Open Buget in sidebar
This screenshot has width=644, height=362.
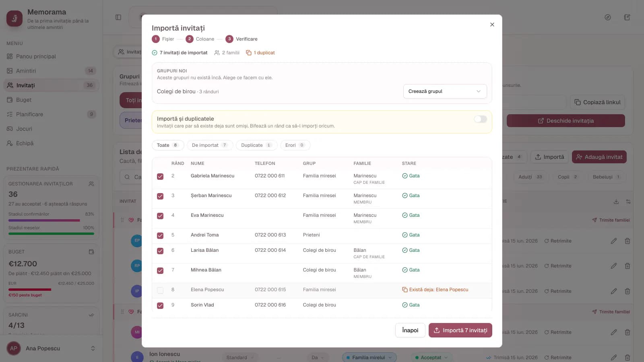click(51, 100)
